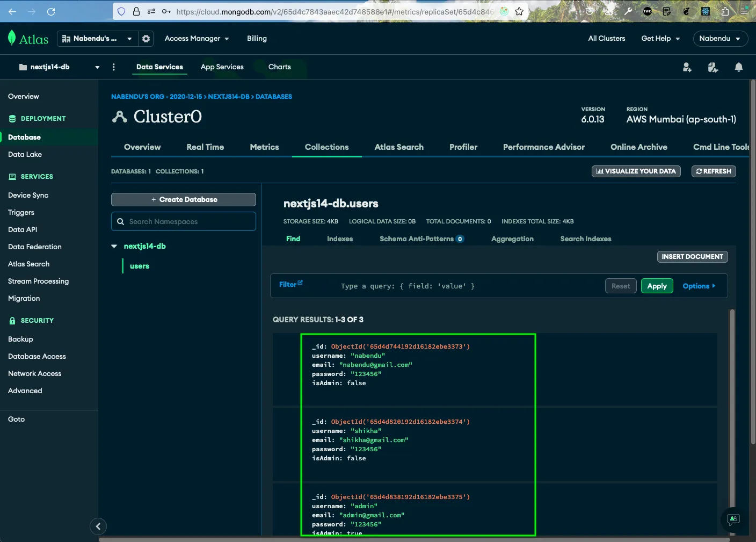Click the Filter external link icon
Screen dimensions: 756x542
click(x=300, y=283)
